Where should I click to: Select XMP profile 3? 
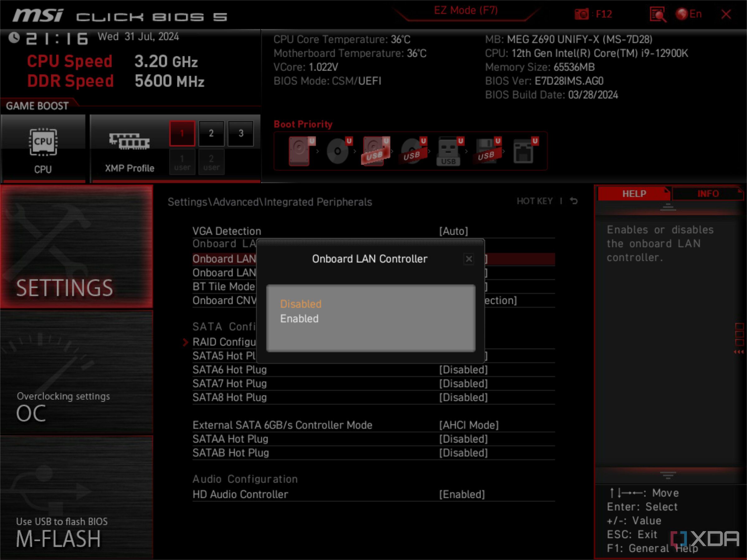point(241,133)
